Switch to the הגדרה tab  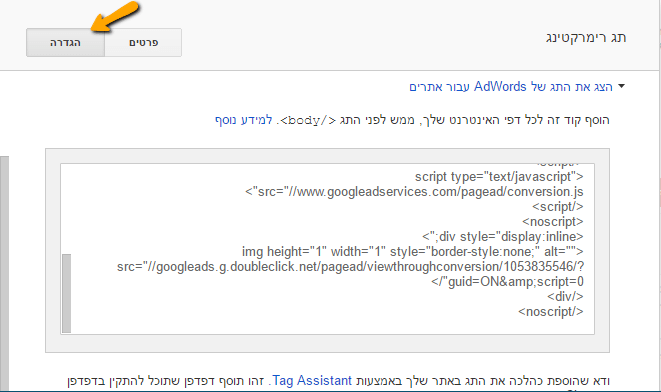point(65,43)
